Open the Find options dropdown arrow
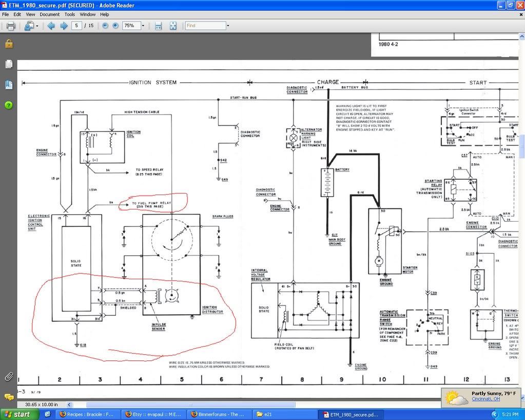 (x=228, y=26)
